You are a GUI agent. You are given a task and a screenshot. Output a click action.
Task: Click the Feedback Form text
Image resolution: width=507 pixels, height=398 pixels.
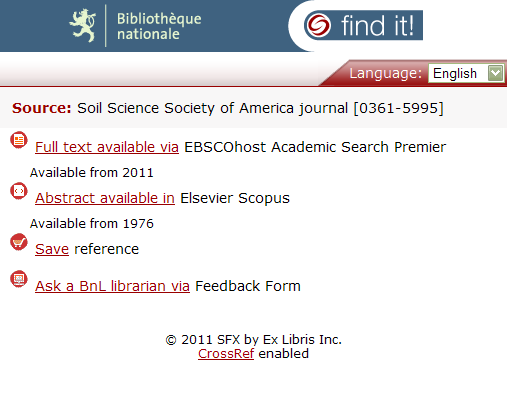click(x=248, y=286)
